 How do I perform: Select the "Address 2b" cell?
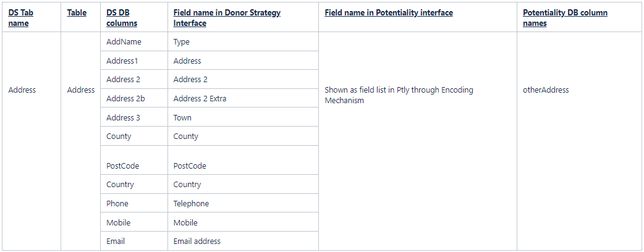pyautogui.click(x=125, y=99)
